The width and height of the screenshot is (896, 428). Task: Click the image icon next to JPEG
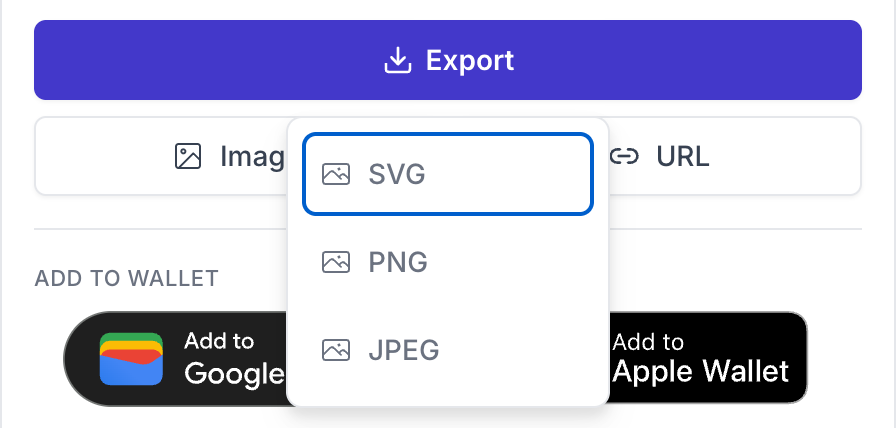coord(336,350)
